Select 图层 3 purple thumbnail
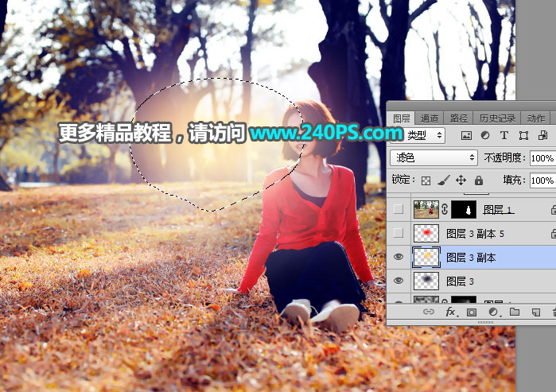The width and height of the screenshot is (556, 392). (x=426, y=281)
